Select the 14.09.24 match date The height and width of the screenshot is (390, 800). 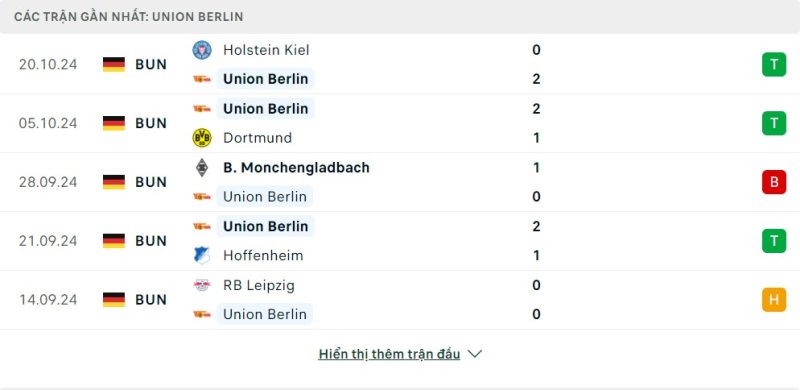tap(48, 300)
